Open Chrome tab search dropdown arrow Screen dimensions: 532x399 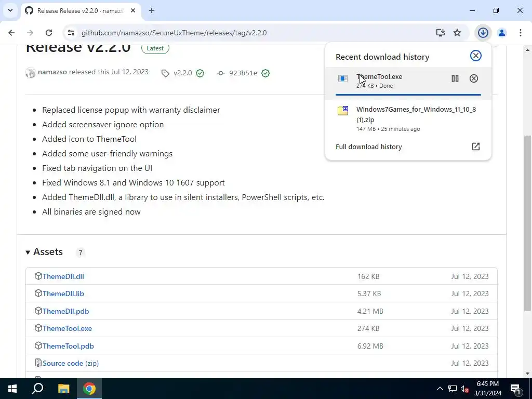coord(10,10)
